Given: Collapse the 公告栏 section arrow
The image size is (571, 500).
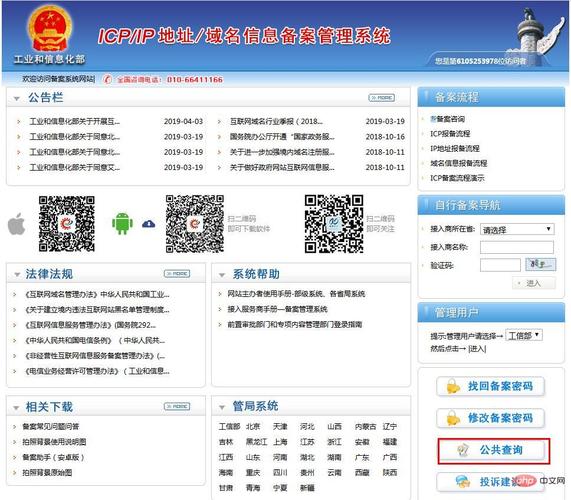Looking at the screenshot, I should pos(16,98).
